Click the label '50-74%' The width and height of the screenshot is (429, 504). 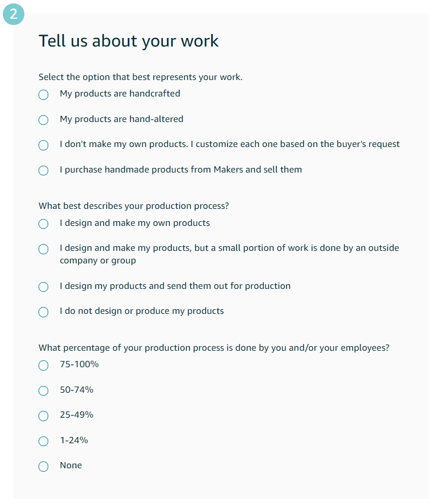[x=76, y=389]
